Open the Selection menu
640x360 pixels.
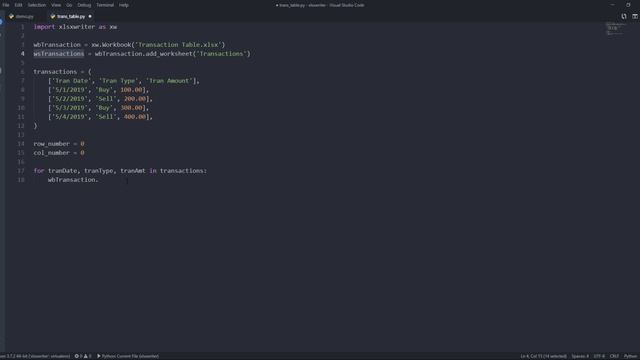click(x=37, y=5)
